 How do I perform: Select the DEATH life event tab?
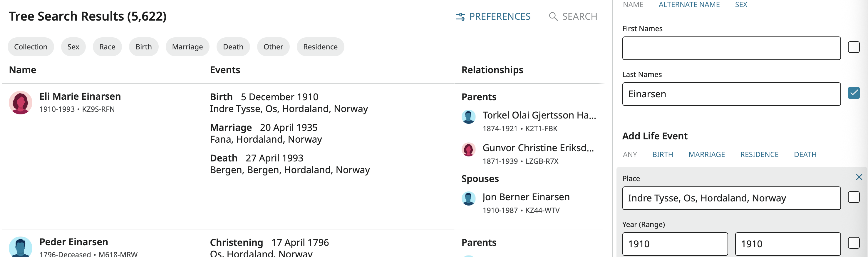[805, 154]
